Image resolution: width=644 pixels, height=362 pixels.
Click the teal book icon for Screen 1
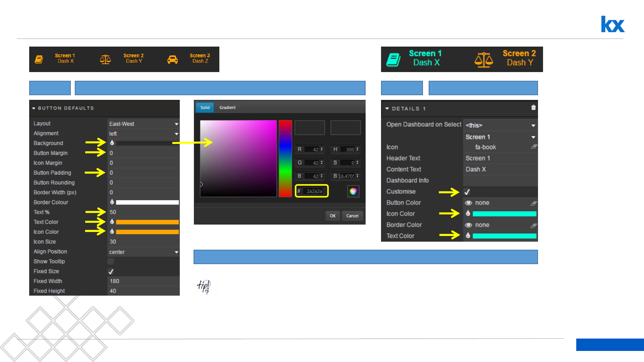(393, 59)
